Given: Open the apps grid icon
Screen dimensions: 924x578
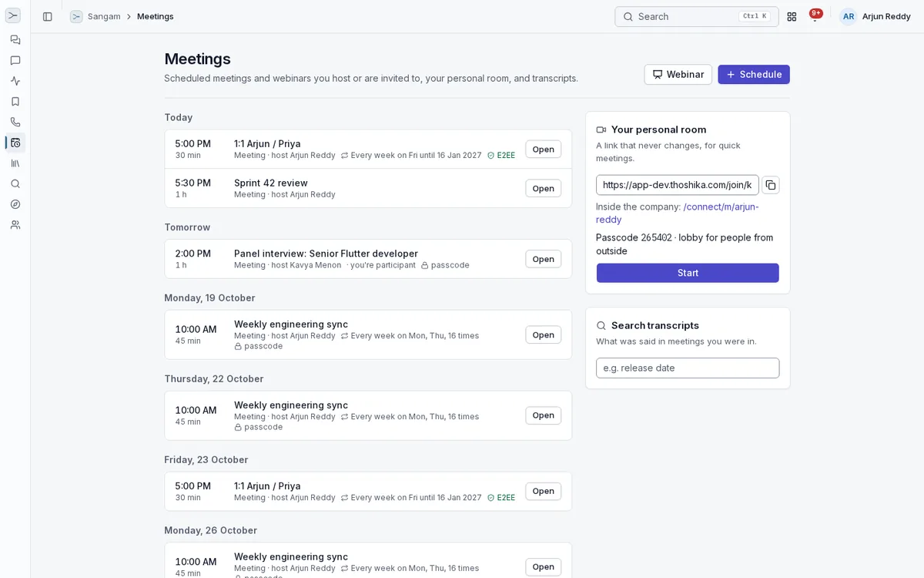Looking at the screenshot, I should pyautogui.click(x=792, y=16).
